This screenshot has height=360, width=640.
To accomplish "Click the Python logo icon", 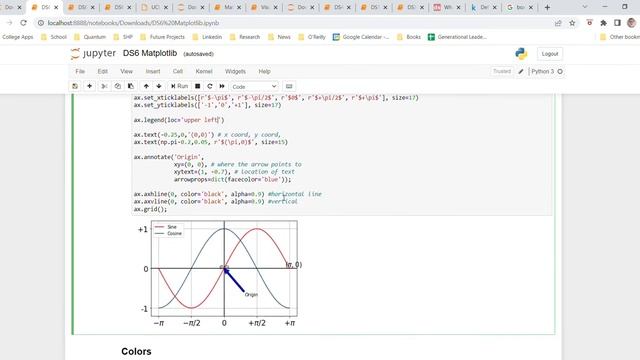I will pos(521,54).
